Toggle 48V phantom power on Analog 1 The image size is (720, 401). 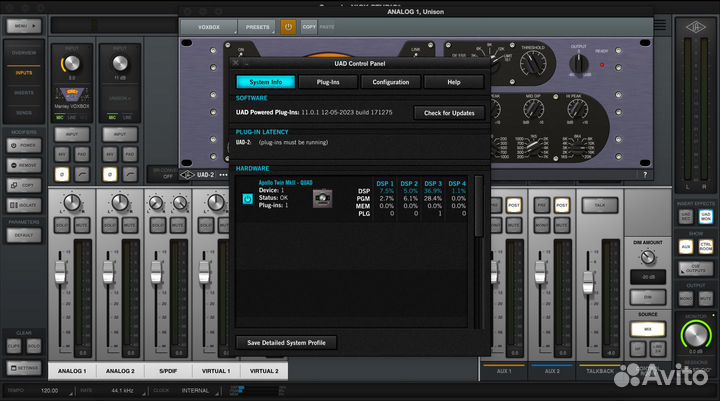pos(62,154)
